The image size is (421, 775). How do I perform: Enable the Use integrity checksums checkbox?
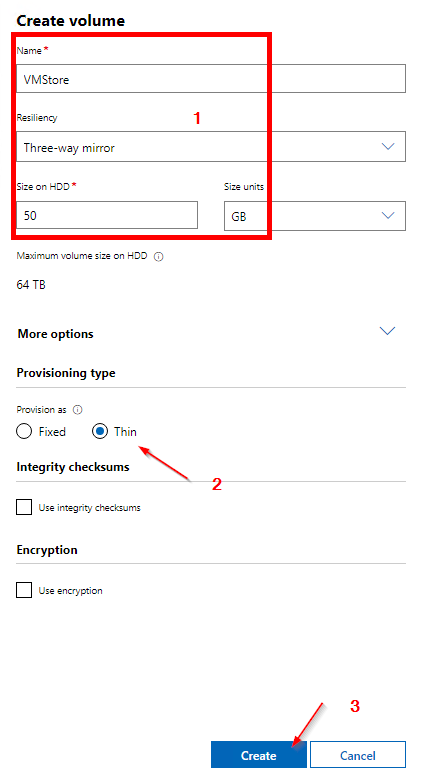24,507
